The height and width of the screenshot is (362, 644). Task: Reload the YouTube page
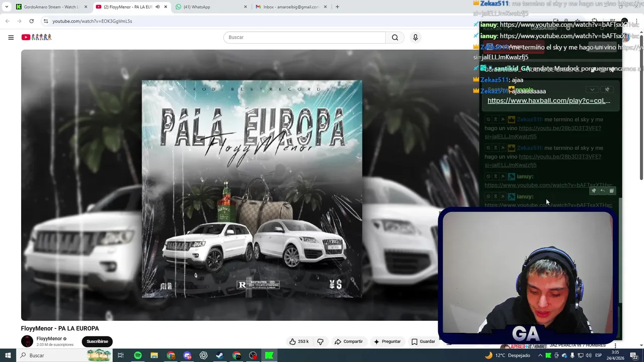point(31,21)
